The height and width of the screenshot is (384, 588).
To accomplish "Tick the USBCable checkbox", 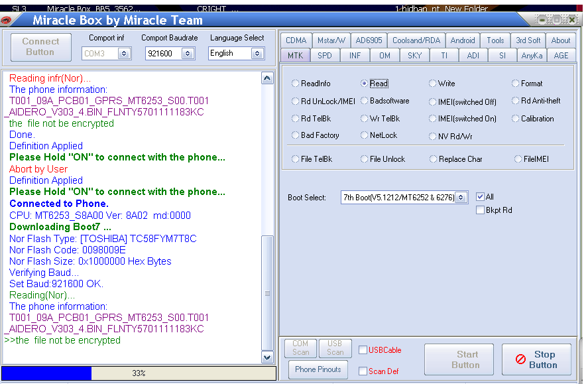I will [x=363, y=350].
